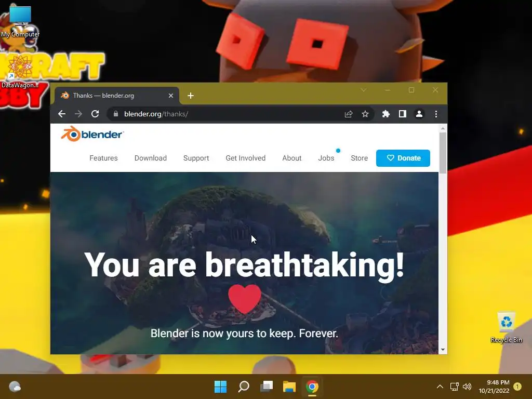Open the weather widget on taskbar
The height and width of the screenshot is (399, 532).
pos(15,387)
